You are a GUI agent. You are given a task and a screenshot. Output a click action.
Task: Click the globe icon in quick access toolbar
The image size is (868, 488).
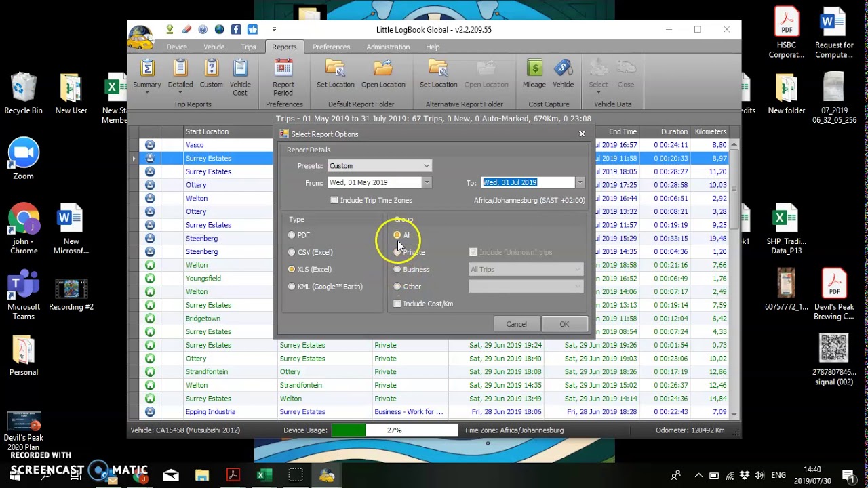click(x=219, y=29)
